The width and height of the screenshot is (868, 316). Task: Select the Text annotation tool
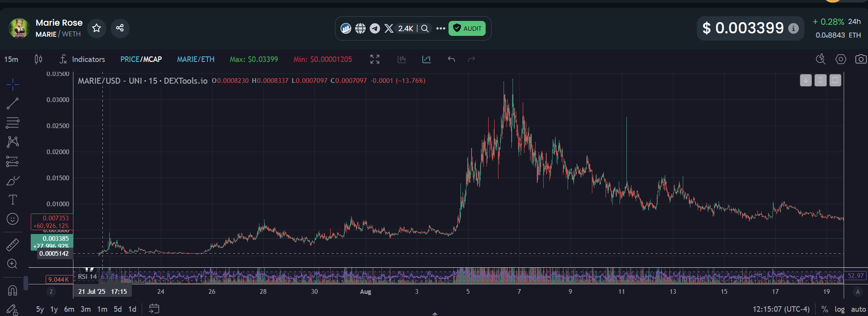coord(13,199)
